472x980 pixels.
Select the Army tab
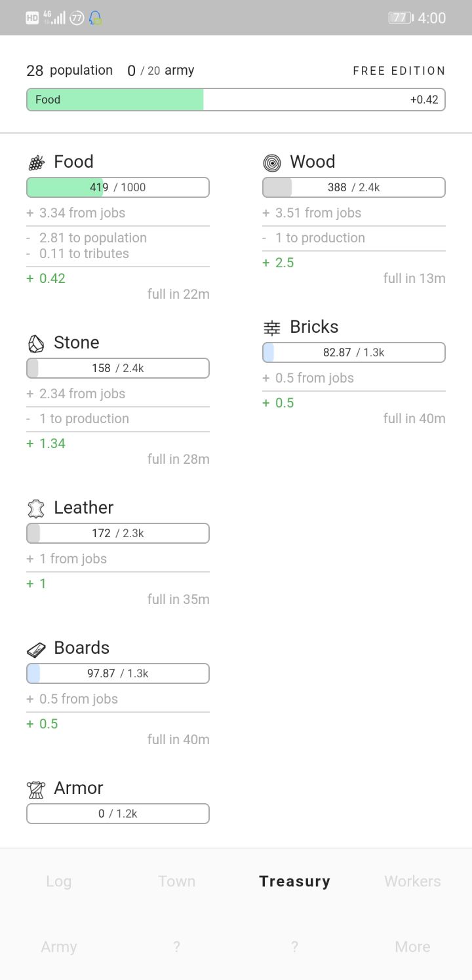pos(58,947)
